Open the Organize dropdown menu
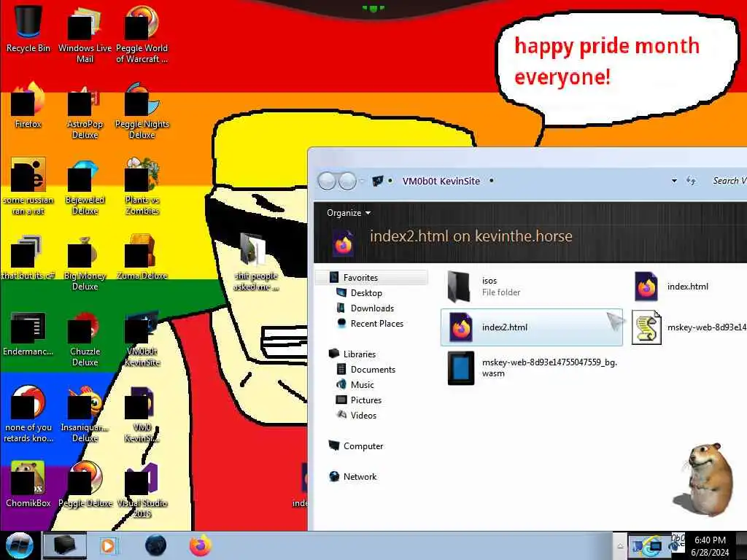Screen dimensions: 747x560 [348, 213]
